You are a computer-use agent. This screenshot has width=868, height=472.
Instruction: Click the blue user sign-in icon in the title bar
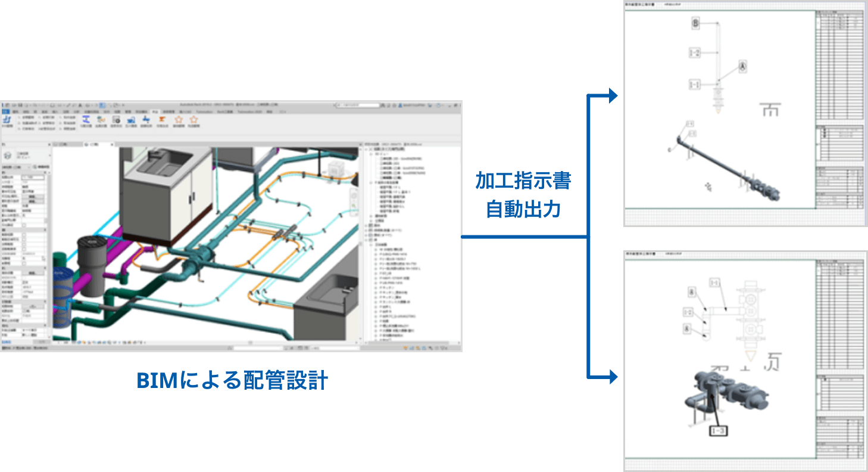(400, 105)
